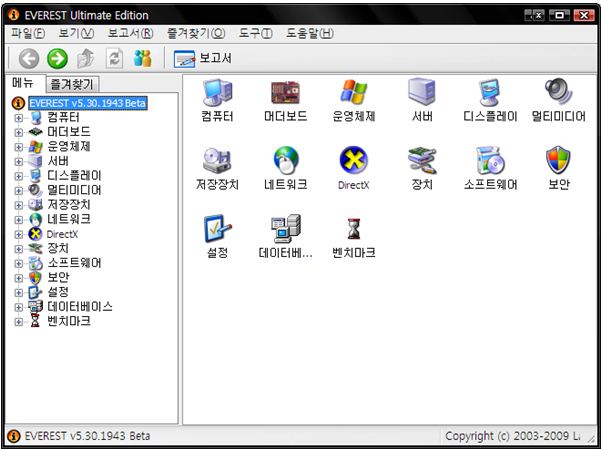
Task: Select 벤치마크 in the tree
Action: pos(69,321)
